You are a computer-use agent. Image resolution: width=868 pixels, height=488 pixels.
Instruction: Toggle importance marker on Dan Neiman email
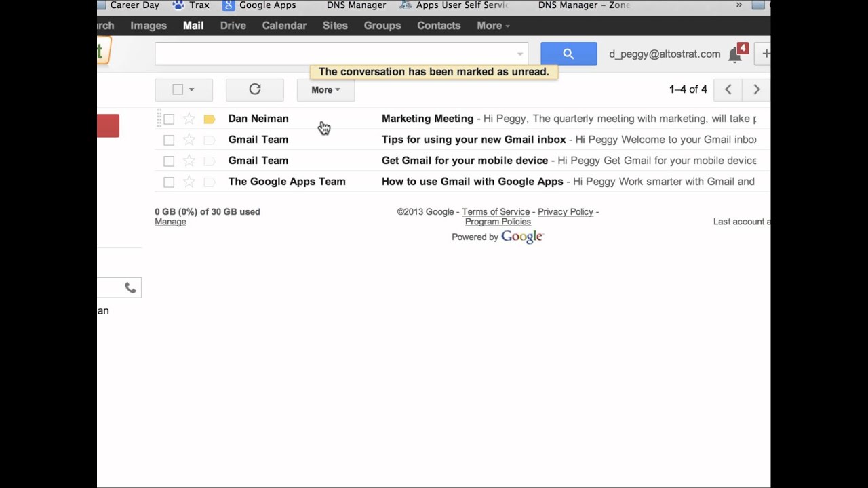coord(209,119)
